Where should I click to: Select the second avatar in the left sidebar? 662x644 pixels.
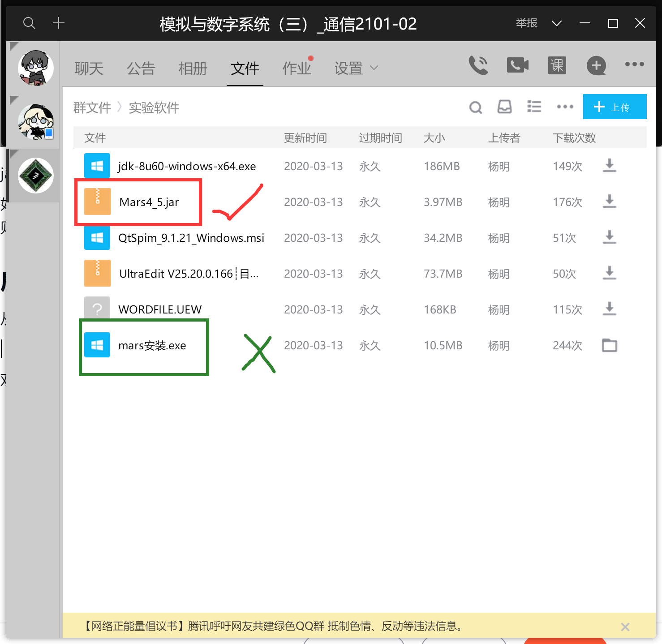pyautogui.click(x=35, y=121)
